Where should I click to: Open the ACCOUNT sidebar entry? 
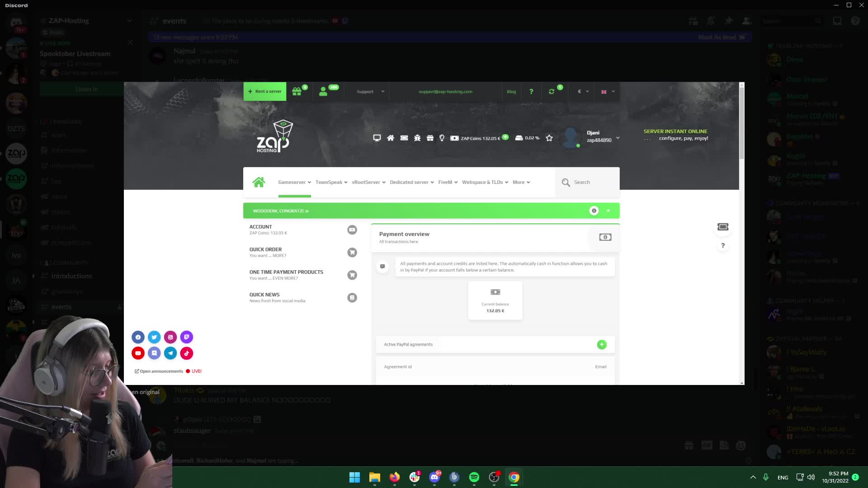point(303,230)
